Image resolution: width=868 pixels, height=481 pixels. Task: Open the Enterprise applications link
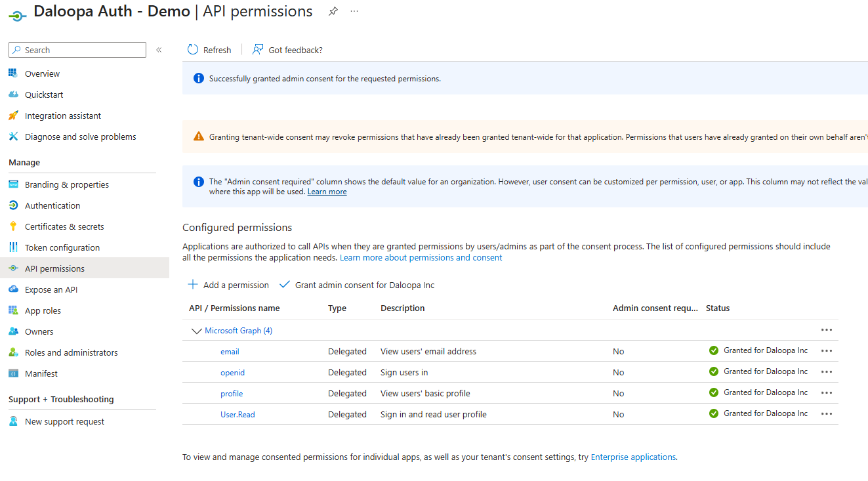click(x=633, y=457)
